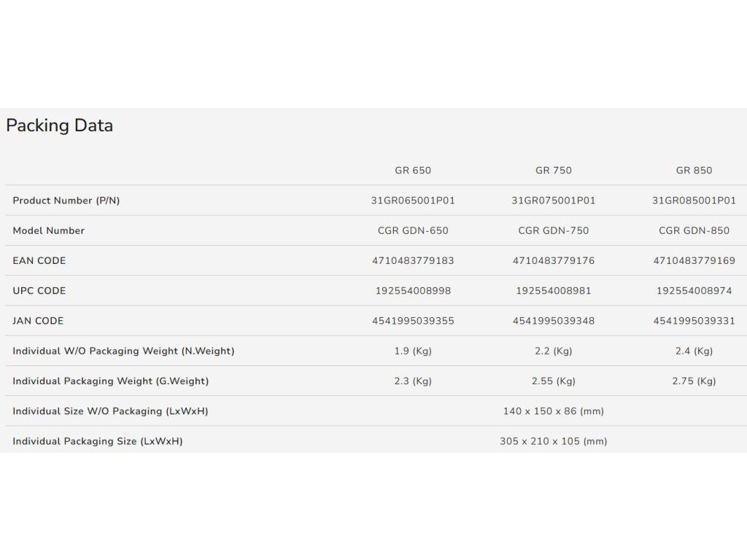Screen dimensions: 747x560
Task: Select model number CGR GDN-750
Action: 554,230
